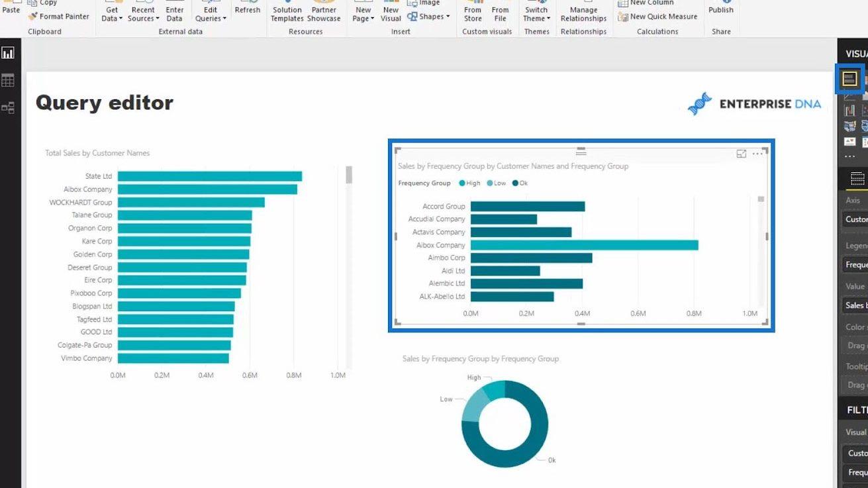This screenshot has width=868, height=488.
Task: Click the Image icon in Insert group
Action: (412, 3)
